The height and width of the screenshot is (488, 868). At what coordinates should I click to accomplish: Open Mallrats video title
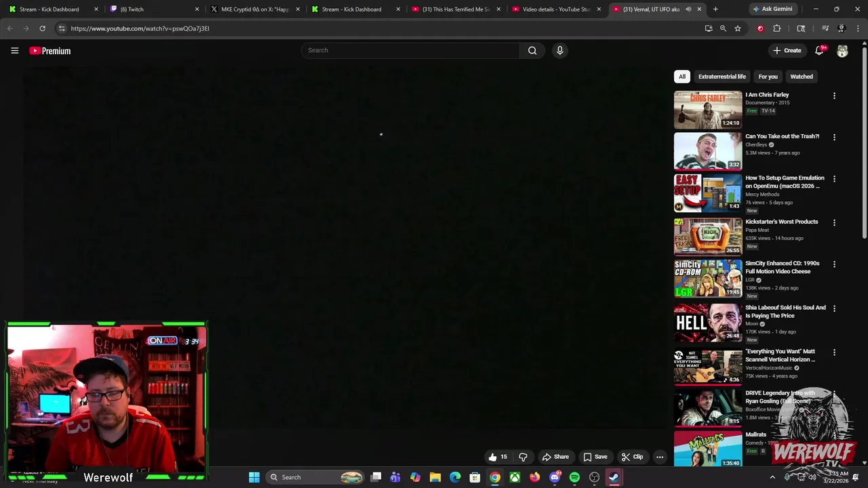pyautogui.click(x=755, y=434)
